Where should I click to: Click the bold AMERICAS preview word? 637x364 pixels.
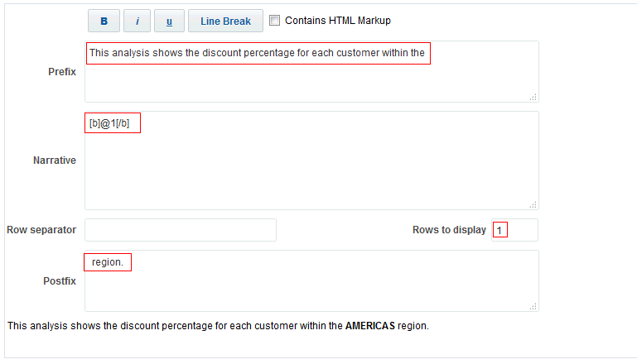click(x=369, y=326)
